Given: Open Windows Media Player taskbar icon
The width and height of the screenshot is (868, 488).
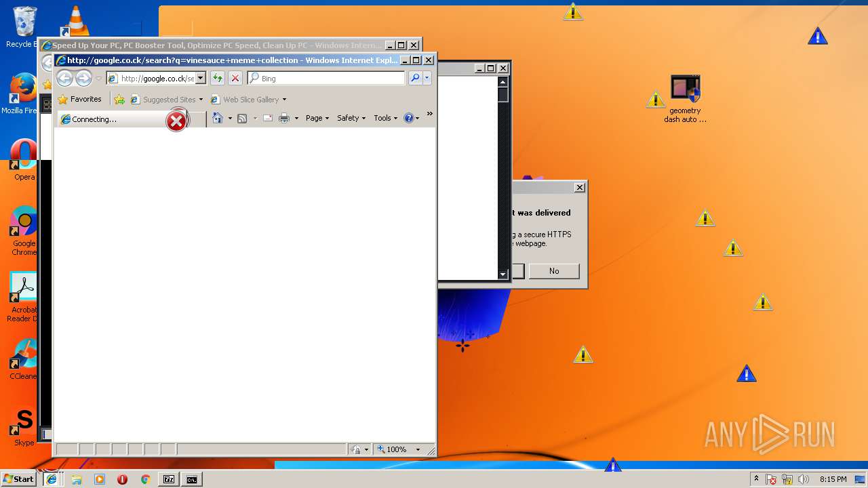Looking at the screenshot, I should (100, 479).
